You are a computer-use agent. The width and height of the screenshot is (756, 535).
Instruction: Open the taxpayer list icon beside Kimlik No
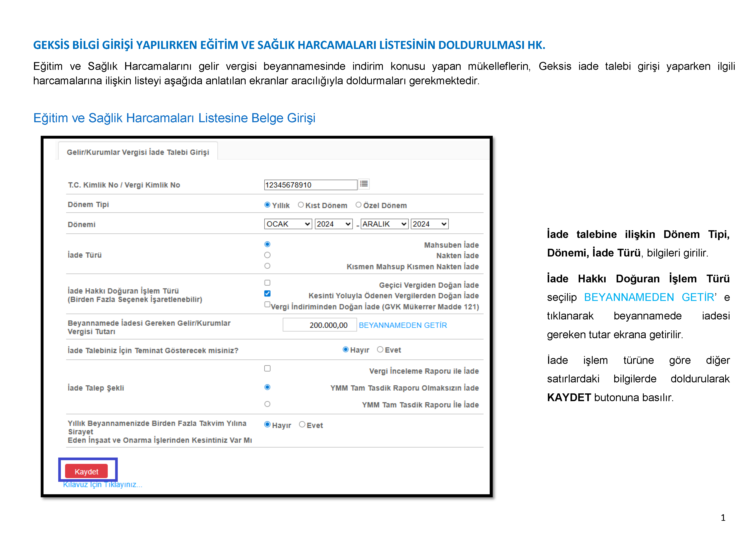point(365,185)
